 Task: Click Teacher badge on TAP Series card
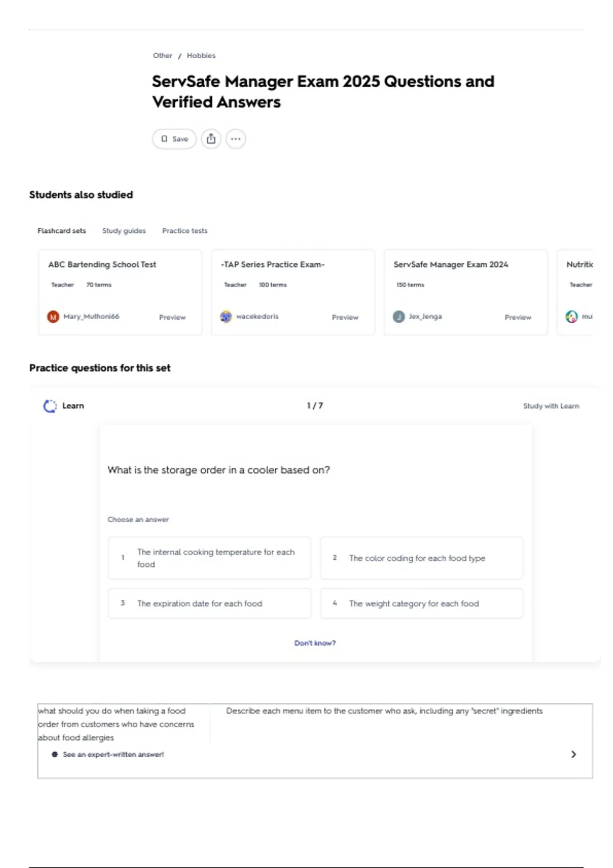click(x=235, y=285)
